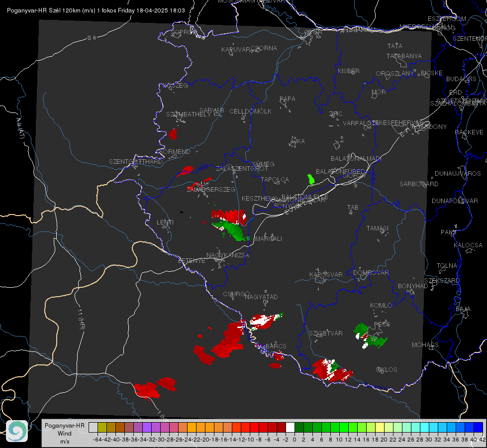Click the SOPRON city label

(x=183, y=32)
